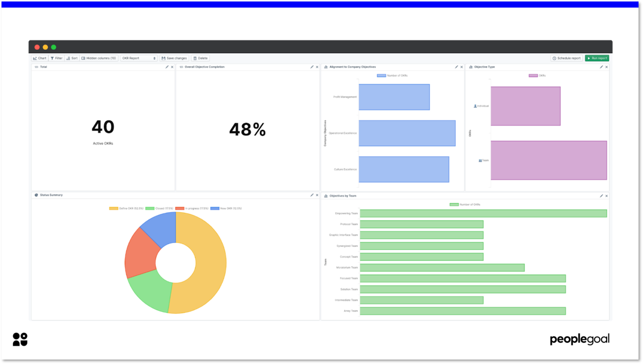Click the Operational Excellence bar
Image resolution: width=643 pixels, height=364 pixels.
point(407,133)
